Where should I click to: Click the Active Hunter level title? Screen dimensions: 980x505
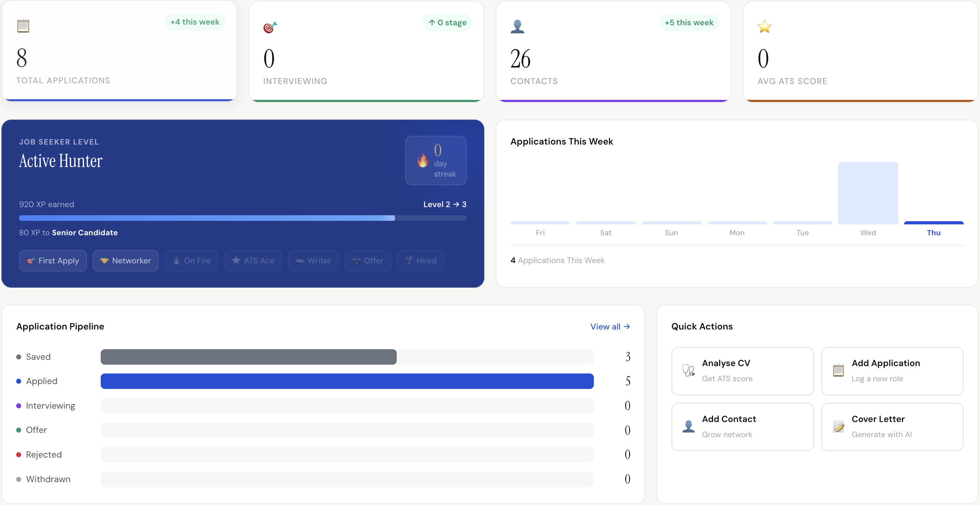61,161
